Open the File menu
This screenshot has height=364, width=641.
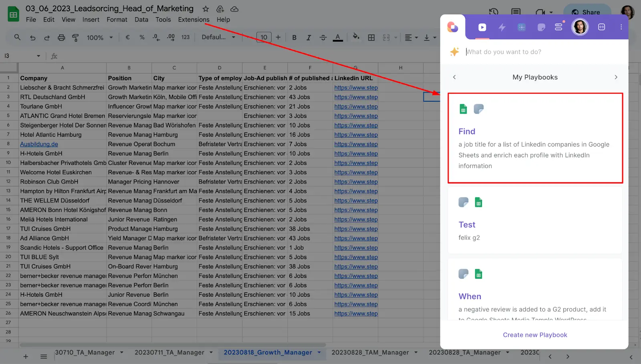(x=31, y=20)
